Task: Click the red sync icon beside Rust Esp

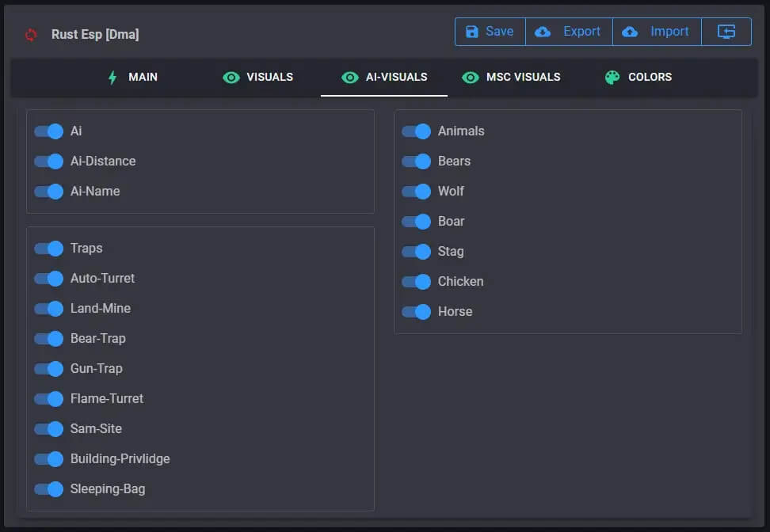Action: (x=31, y=35)
